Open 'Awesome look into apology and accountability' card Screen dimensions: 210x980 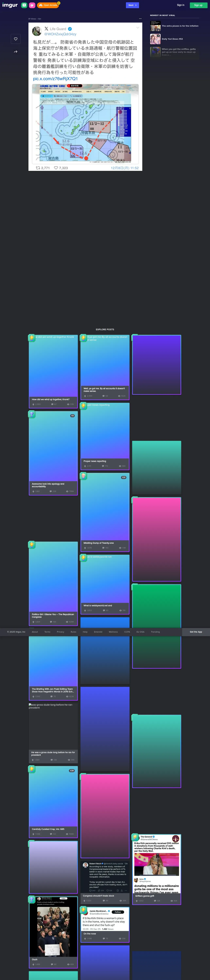point(53,453)
